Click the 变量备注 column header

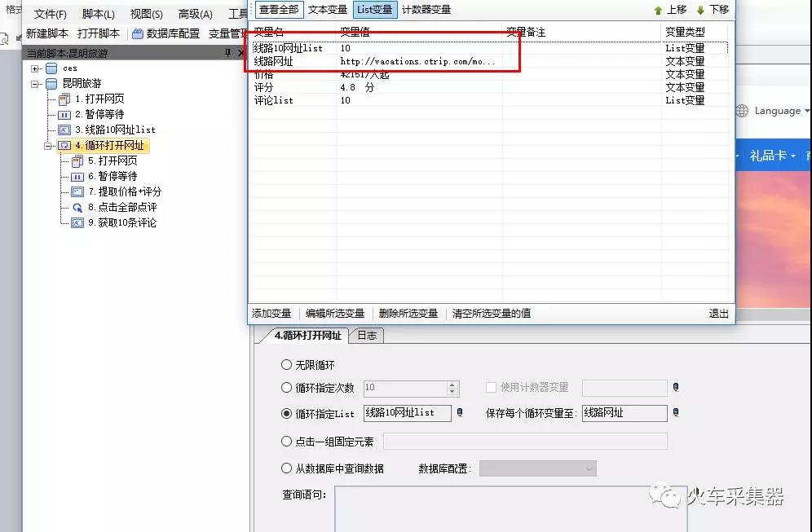(581, 32)
